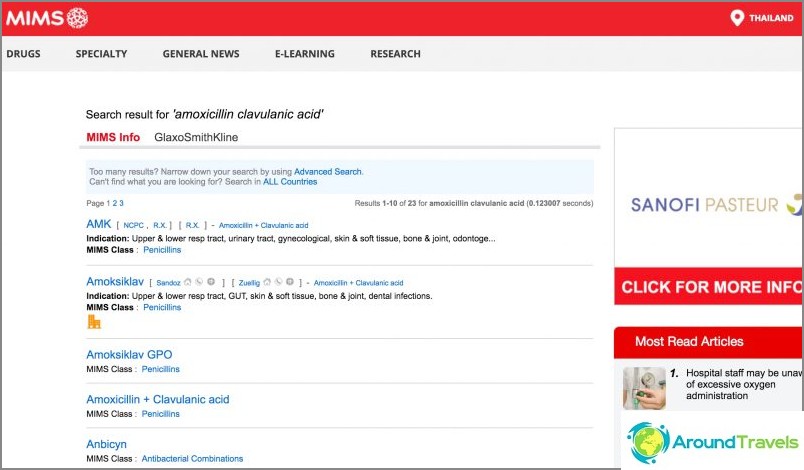The width and height of the screenshot is (804, 470).
Task: Open the Drugs menu
Action: pyautogui.click(x=23, y=54)
